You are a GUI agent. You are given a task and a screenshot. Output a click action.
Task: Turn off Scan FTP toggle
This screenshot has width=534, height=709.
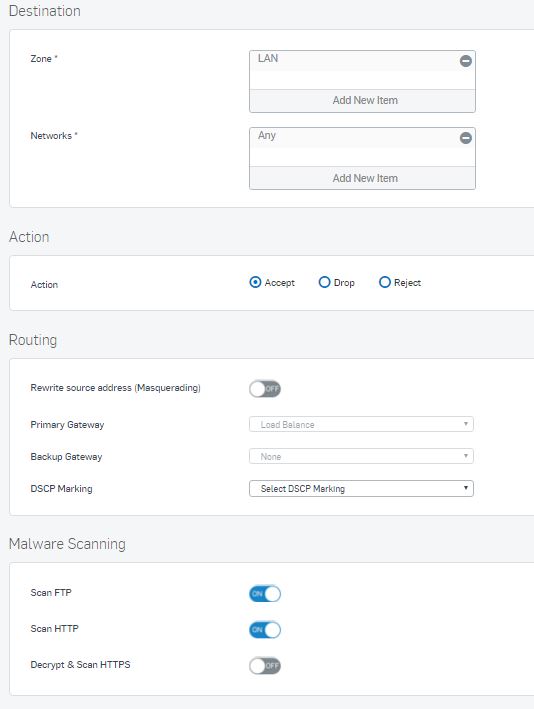click(x=265, y=594)
